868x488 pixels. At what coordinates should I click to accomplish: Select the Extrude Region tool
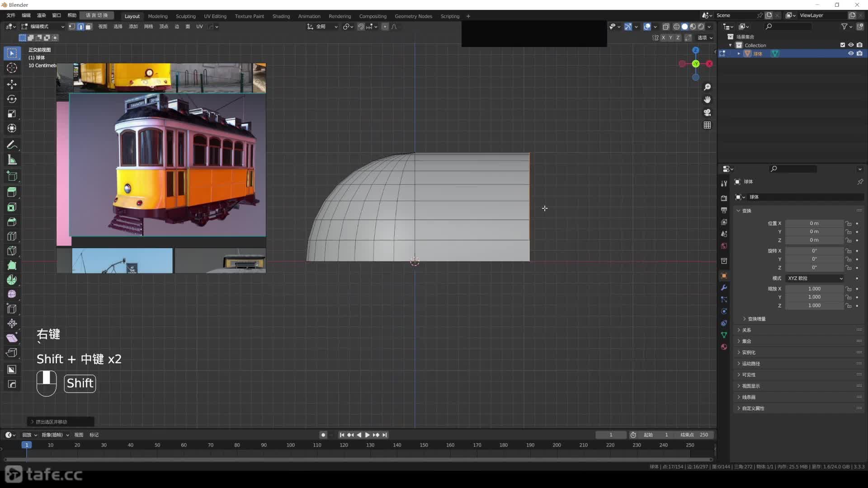(12, 192)
